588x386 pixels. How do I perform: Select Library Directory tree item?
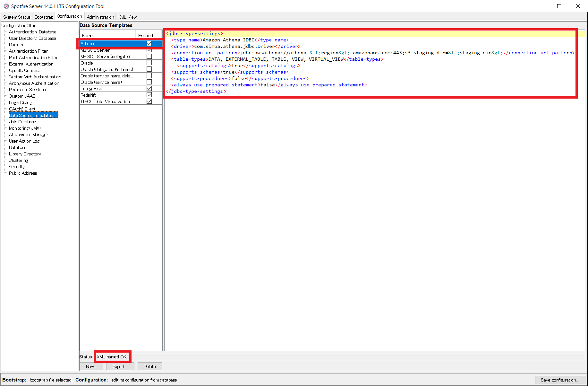25,154
